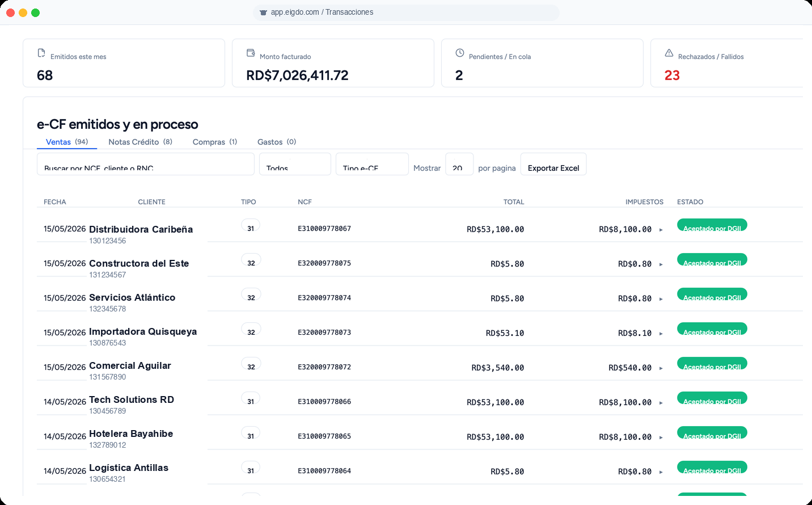The width and height of the screenshot is (812, 505).
Task: Click the site icon in the address bar
Action: coord(263,12)
